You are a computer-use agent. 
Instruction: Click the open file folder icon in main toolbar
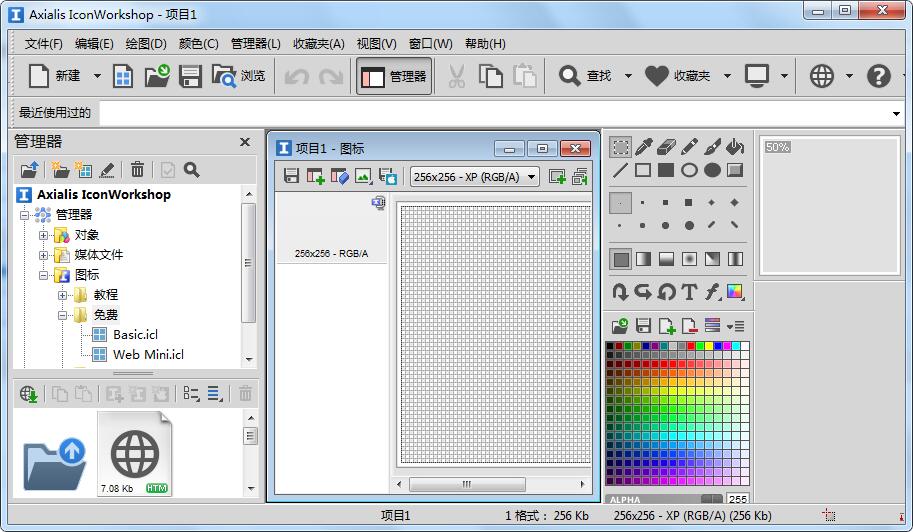(x=157, y=76)
